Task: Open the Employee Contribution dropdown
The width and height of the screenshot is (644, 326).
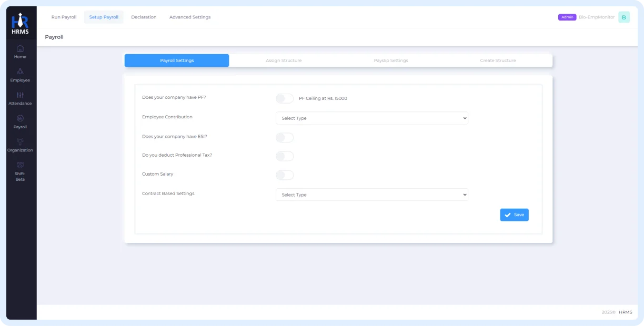Action: click(371, 118)
